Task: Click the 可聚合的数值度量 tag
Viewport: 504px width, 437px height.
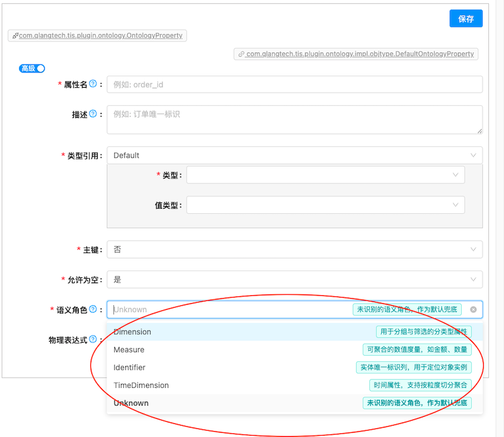Action: (x=417, y=349)
